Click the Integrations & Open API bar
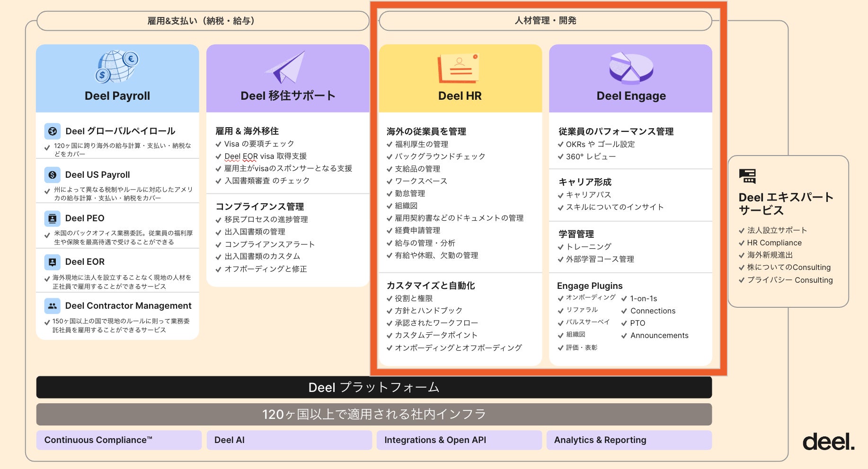 point(459,440)
